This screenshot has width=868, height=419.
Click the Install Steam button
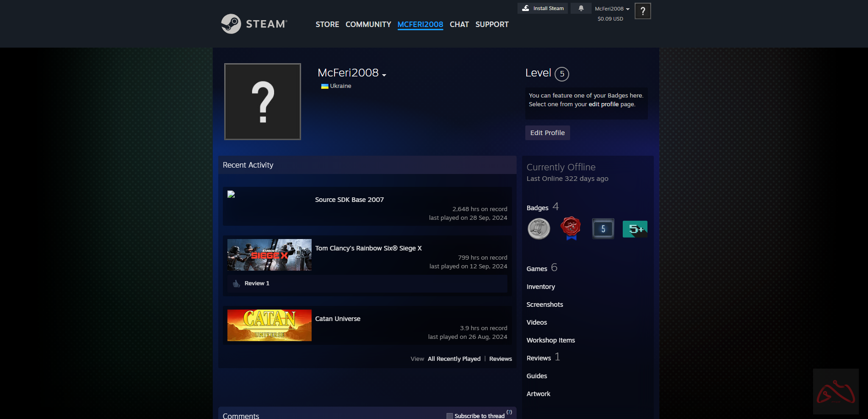pos(543,8)
